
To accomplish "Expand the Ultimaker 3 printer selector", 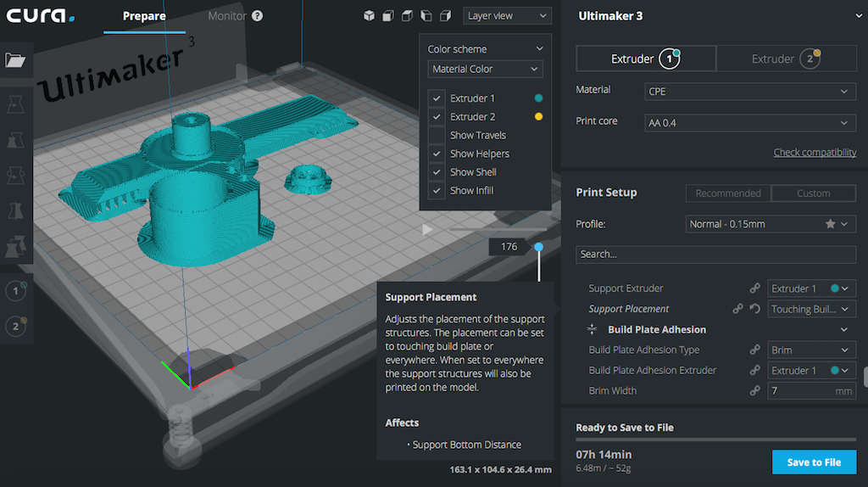I will point(859,16).
